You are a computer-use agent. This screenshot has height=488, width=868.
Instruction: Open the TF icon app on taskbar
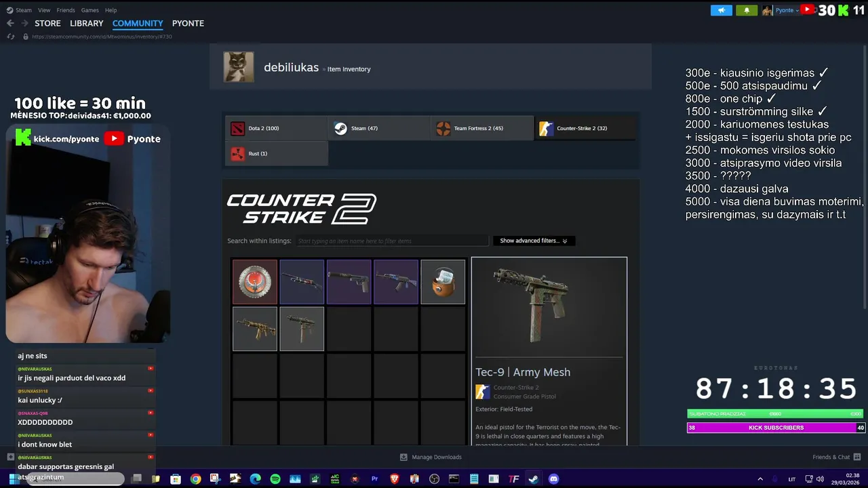514,479
